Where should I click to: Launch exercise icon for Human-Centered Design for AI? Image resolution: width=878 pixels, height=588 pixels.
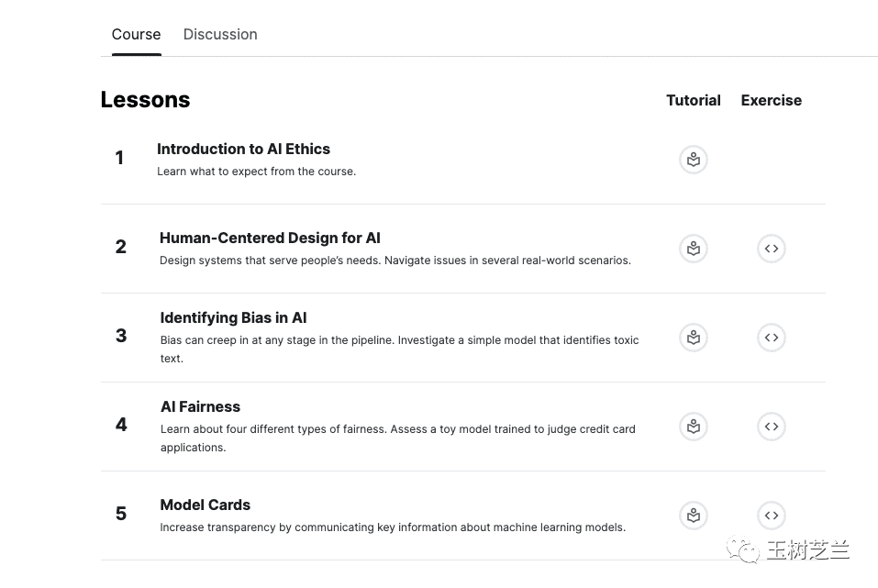pos(772,249)
